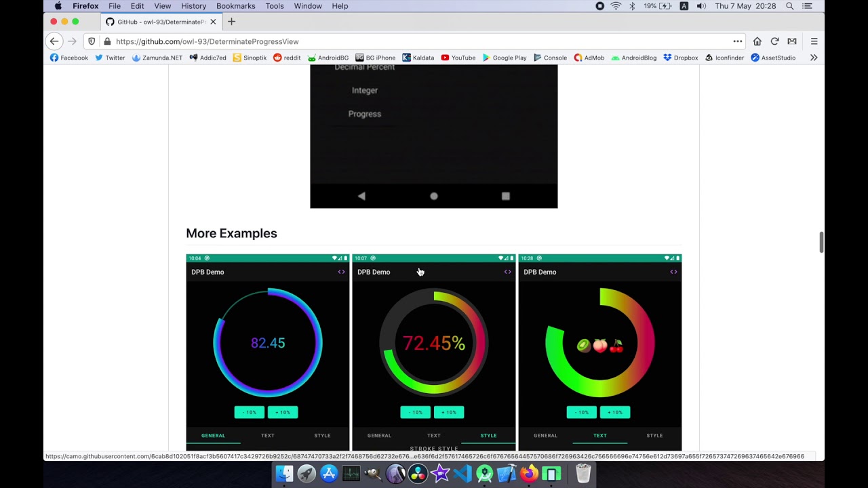Click the 82.45 progress demo screenshot
The width and height of the screenshot is (868, 488).
point(268,352)
